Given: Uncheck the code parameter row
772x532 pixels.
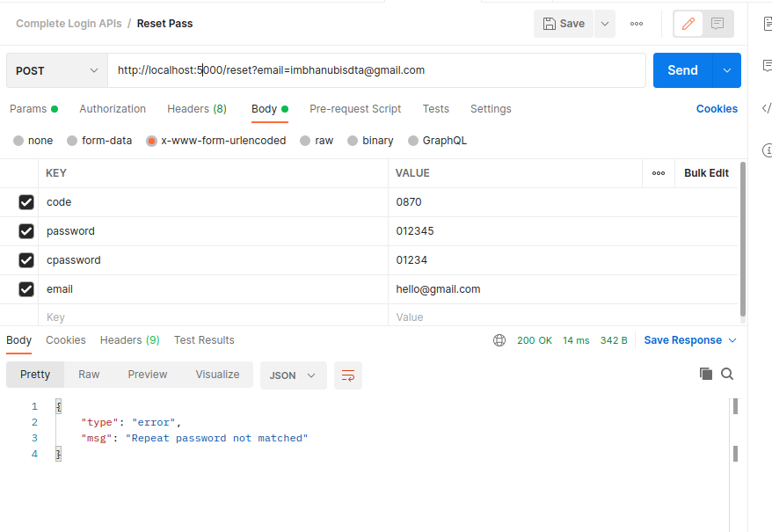Looking at the screenshot, I should tap(25, 201).
